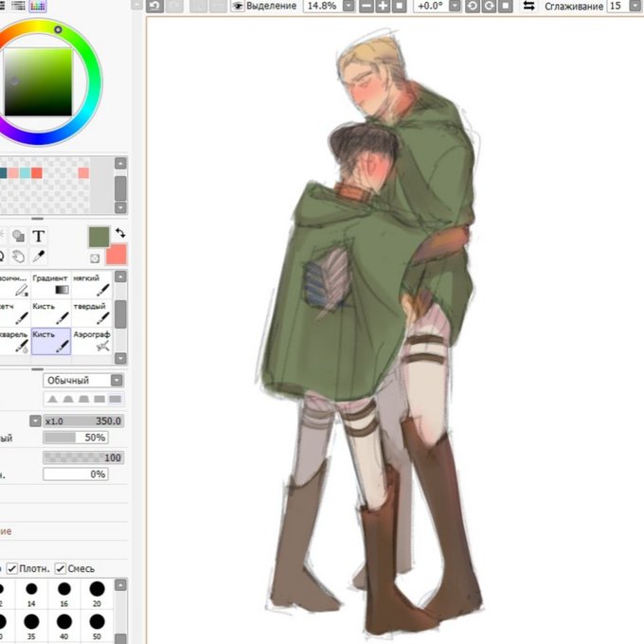
Task: Choose brush size preset 40
Action: (64, 627)
